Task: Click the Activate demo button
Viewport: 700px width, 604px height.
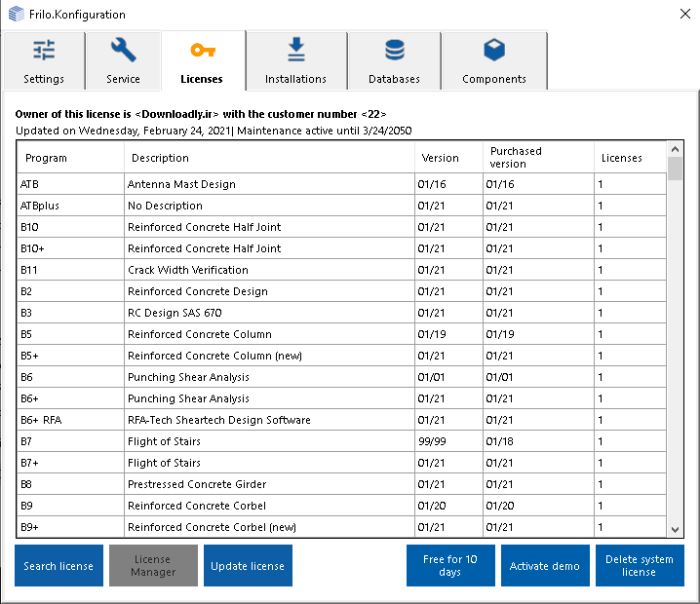Action: point(545,566)
